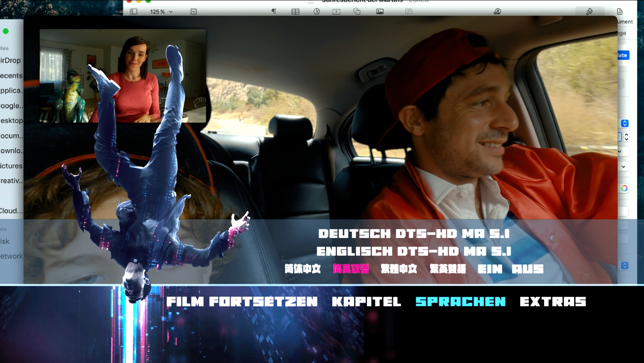Open Network in Finder sidebar
The height and width of the screenshot is (363, 644).
click(11, 256)
